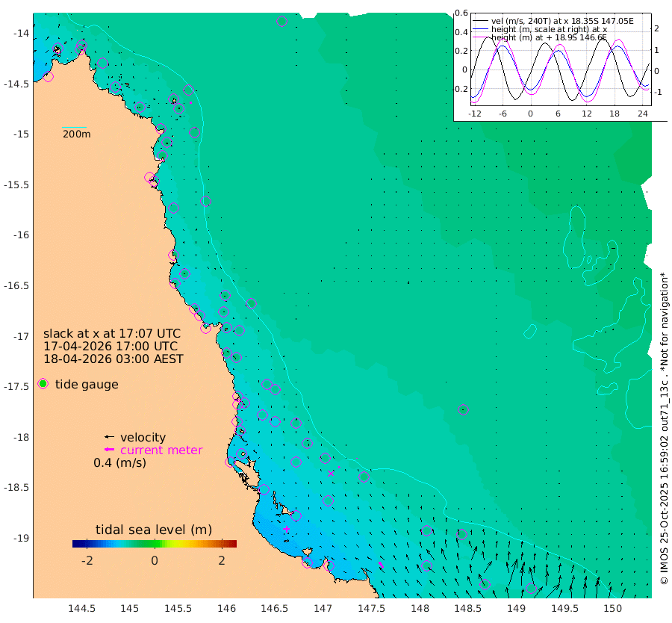Click the inset time axis '24' label
Viewport: 672px width, 623px height.
point(642,114)
